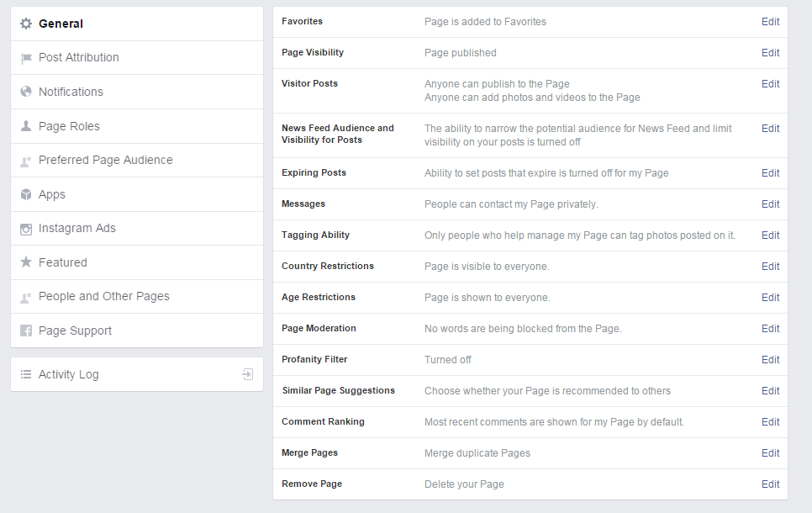812x513 pixels.
Task: Click 'Merge duplicate Pages' description
Action: click(477, 453)
